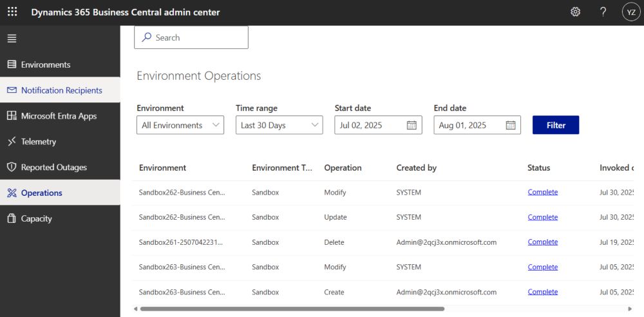Open Complete status for Sandbox262 Modify row
Viewport: 644px width, 317px height.
coord(542,192)
